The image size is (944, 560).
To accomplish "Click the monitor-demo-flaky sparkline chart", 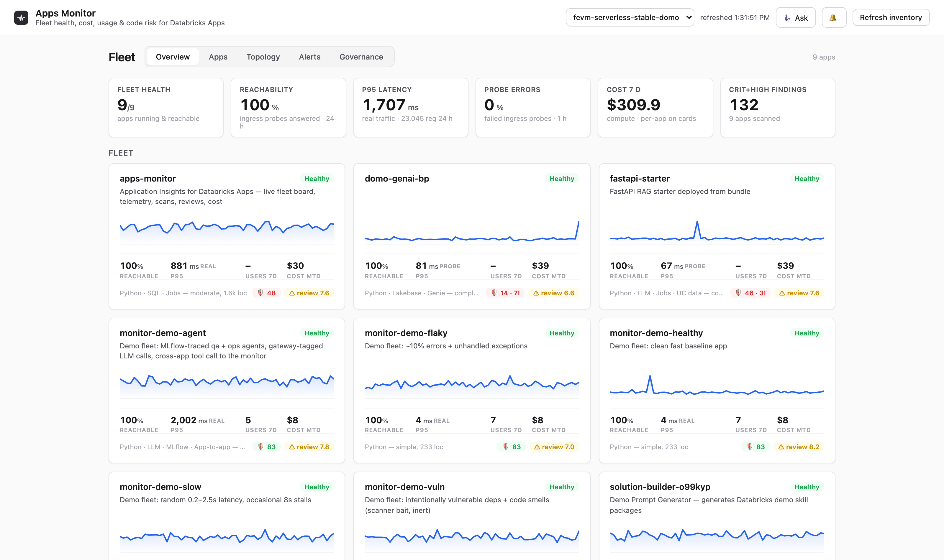I will point(472,386).
